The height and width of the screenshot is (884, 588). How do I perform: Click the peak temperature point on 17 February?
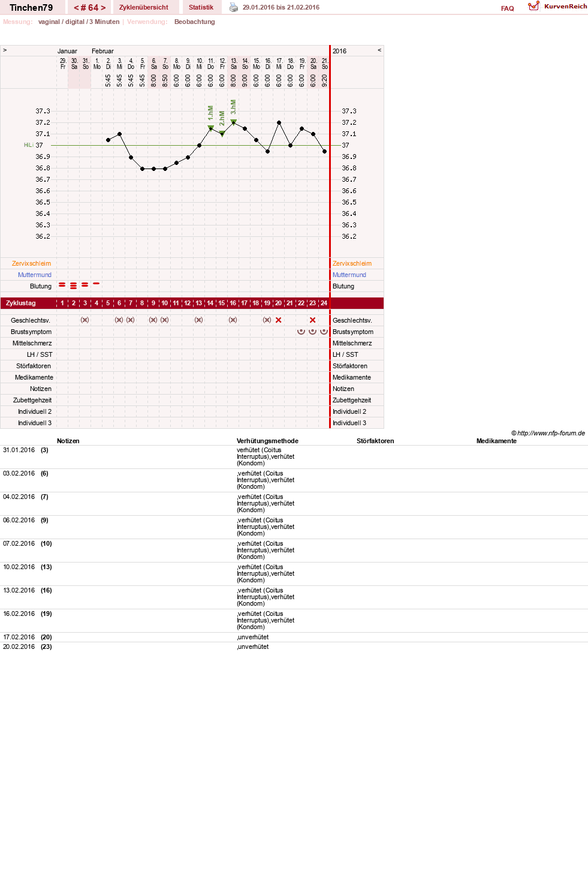coord(279,122)
